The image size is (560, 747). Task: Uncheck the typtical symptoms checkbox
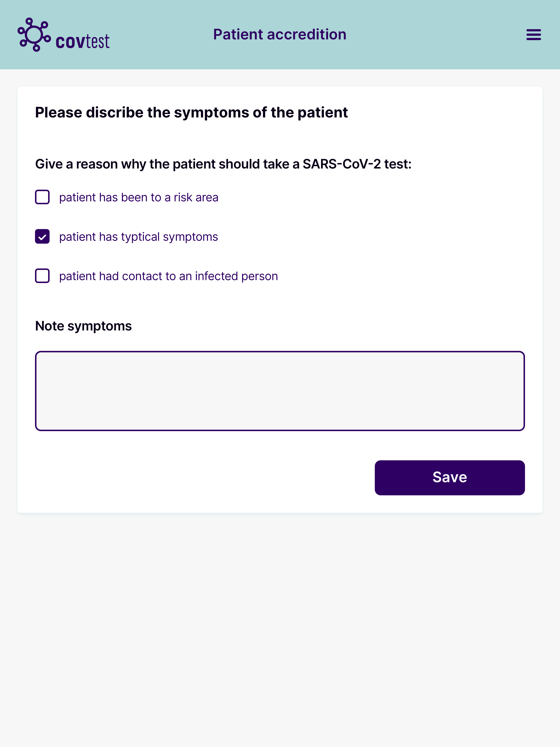(42, 236)
